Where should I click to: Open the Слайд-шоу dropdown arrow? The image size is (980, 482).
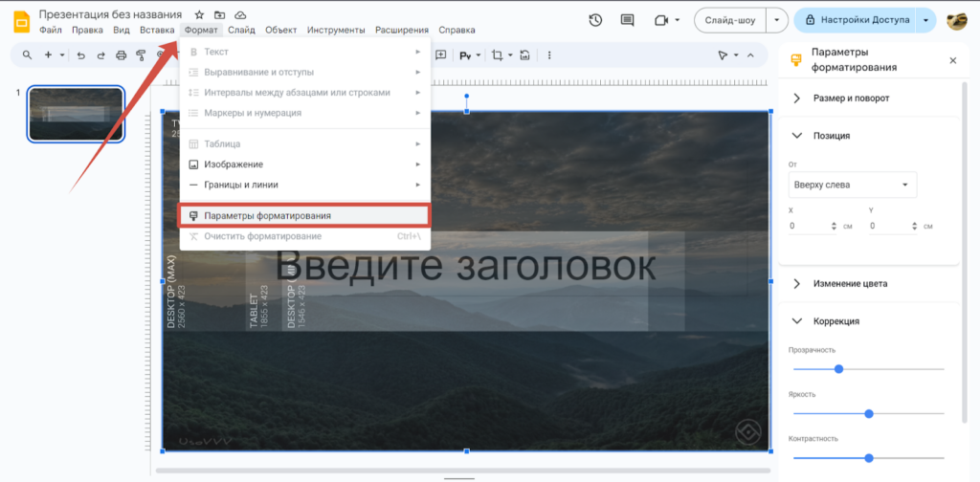pyautogui.click(x=777, y=20)
